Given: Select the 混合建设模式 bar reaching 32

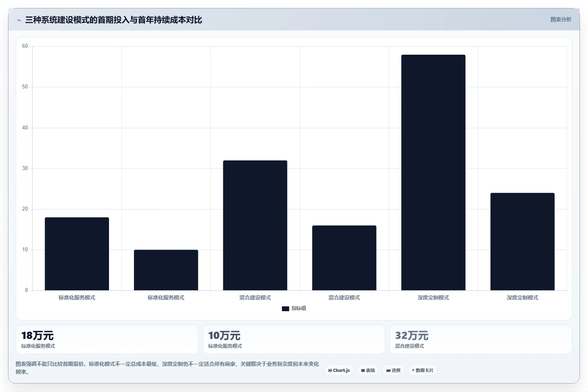Looking at the screenshot, I should 255,226.
